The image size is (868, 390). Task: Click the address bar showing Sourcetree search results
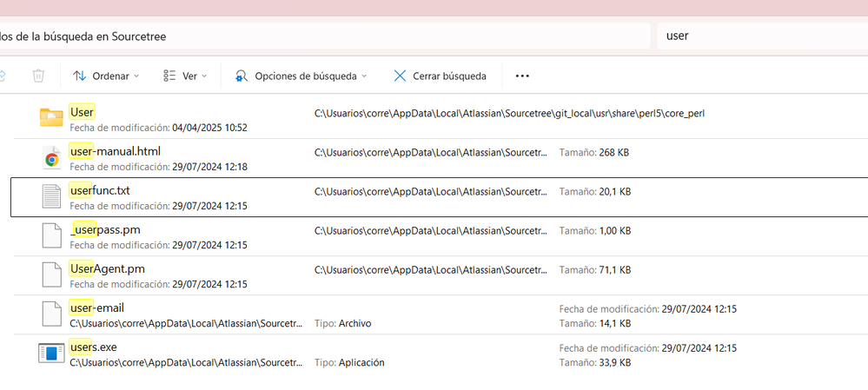coord(321,36)
